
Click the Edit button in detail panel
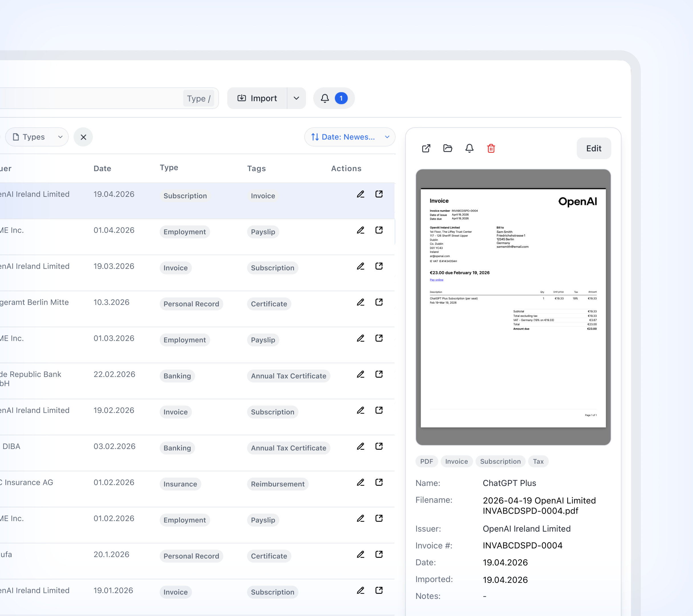pyautogui.click(x=594, y=148)
